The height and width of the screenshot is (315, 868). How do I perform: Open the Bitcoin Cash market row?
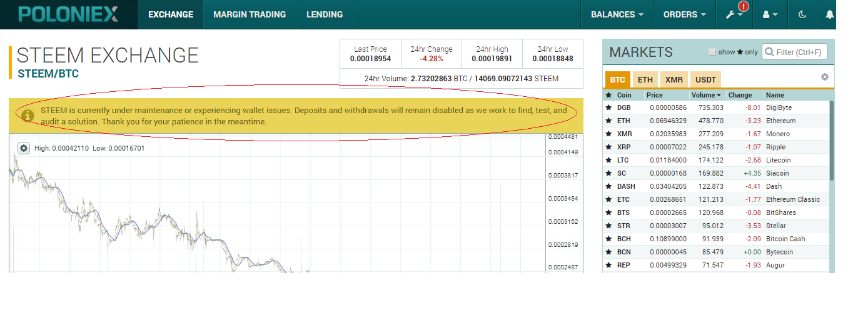coord(716,239)
